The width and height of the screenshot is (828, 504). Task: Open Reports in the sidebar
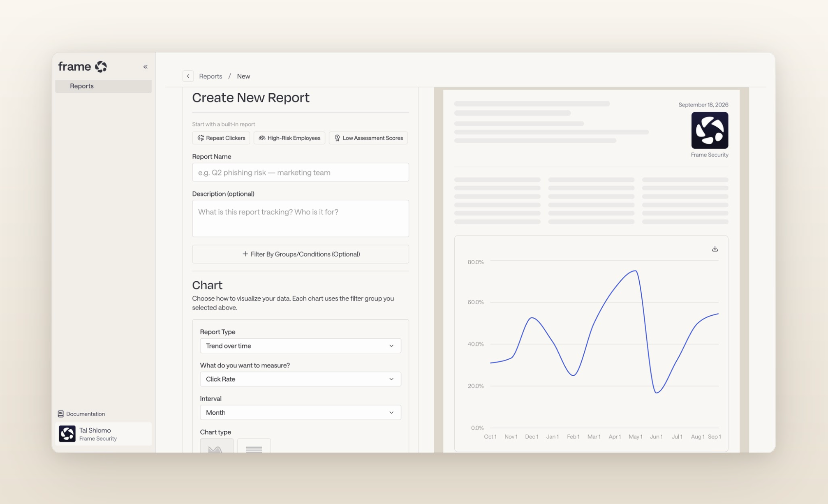point(103,86)
